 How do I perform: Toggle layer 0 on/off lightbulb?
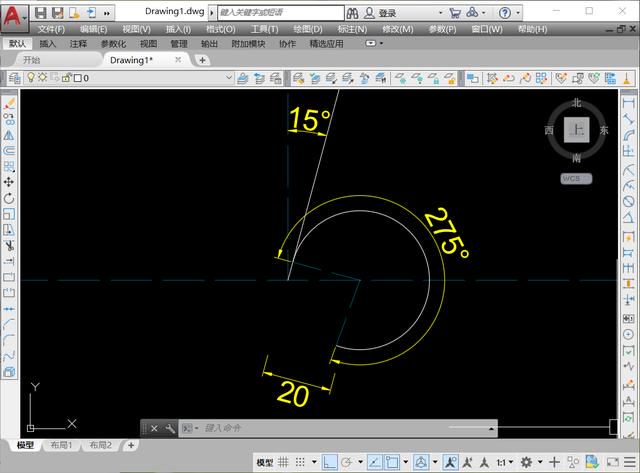31,77
